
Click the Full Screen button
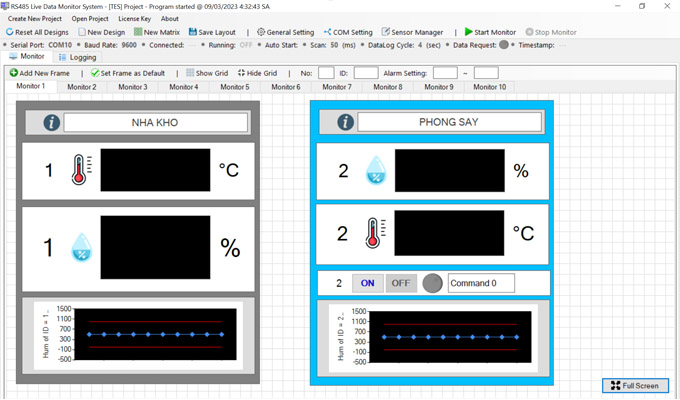pos(635,385)
